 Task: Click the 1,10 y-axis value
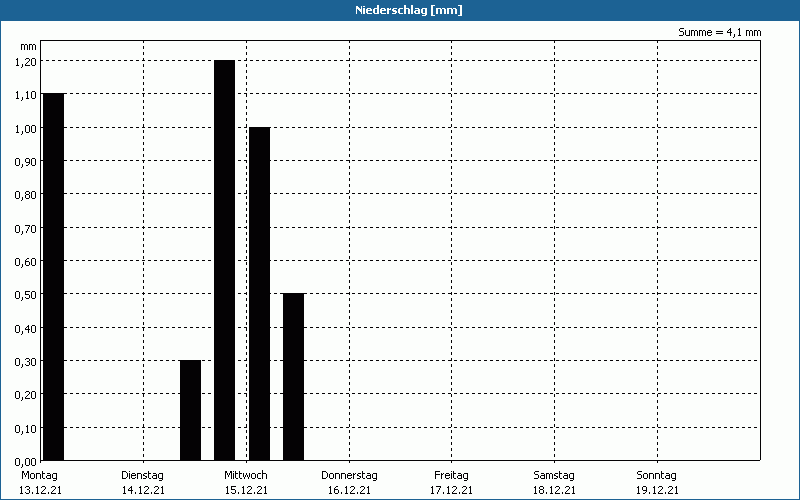[x=25, y=94]
